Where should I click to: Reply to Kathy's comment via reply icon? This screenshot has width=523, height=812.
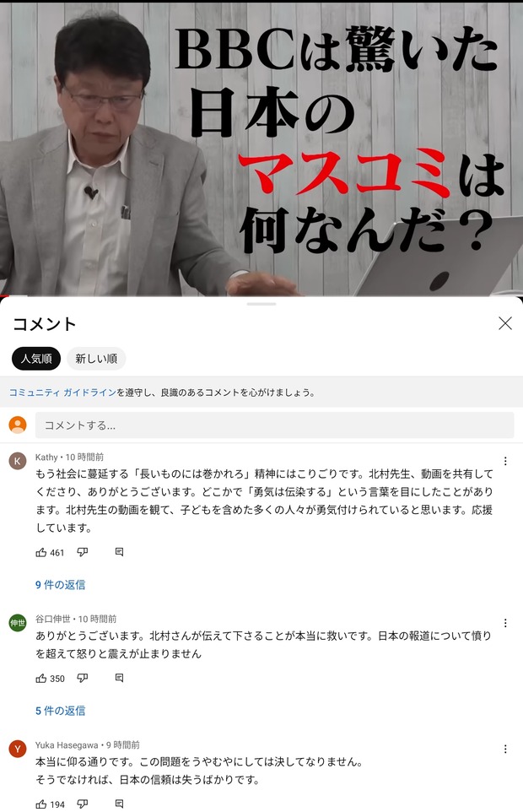click(x=119, y=553)
